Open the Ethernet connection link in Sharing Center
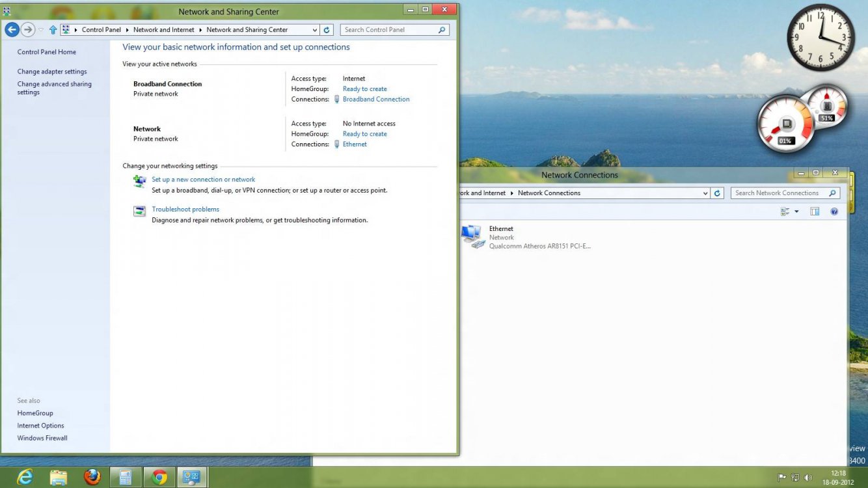Screen dimensions: 868x488 click(x=355, y=144)
